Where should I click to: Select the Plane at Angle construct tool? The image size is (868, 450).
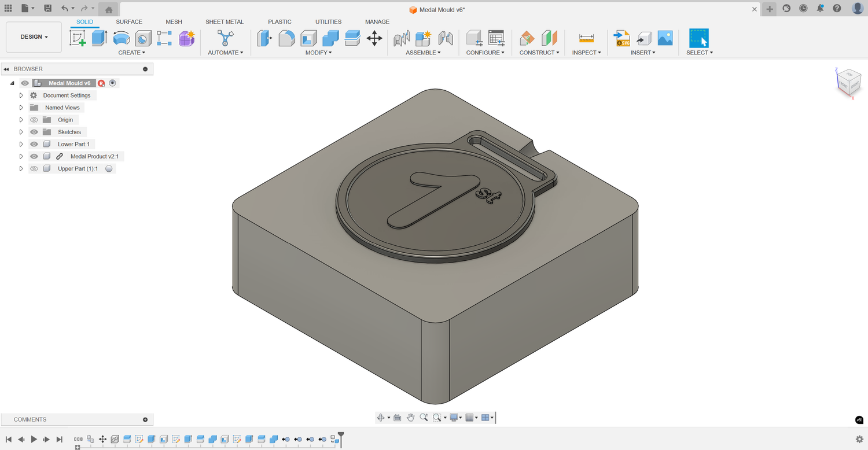coord(527,38)
